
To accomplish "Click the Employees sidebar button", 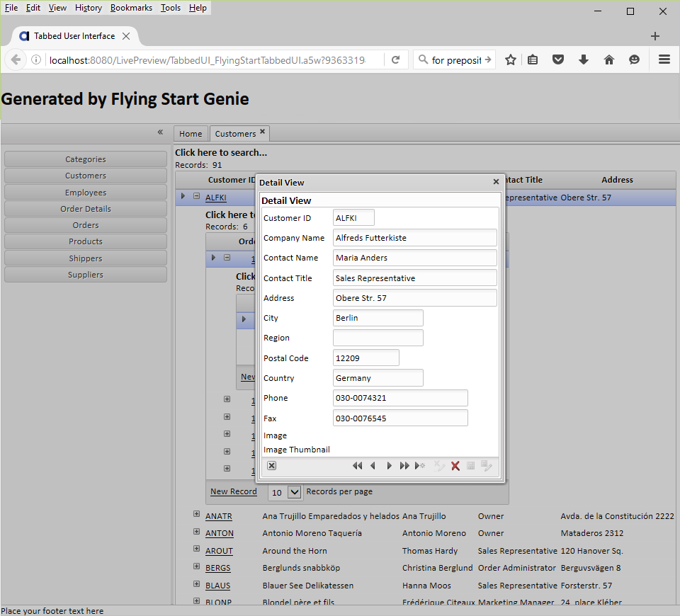I will (x=86, y=193).
